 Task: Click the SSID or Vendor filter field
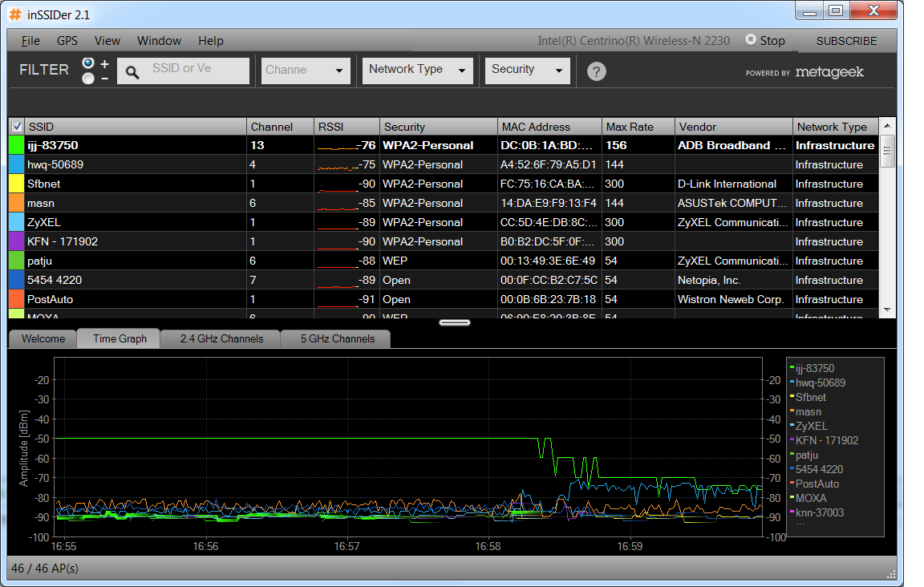point(183,71)
